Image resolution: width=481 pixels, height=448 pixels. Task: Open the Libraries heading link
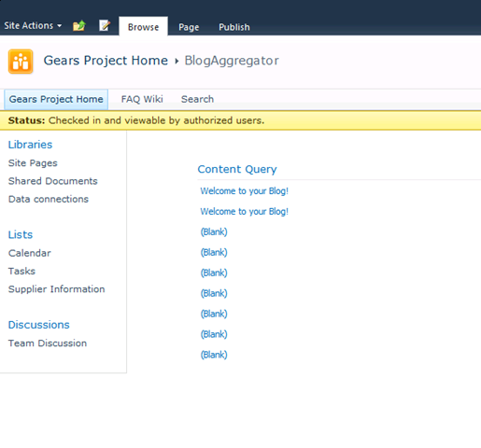click(x=30, y=145)
